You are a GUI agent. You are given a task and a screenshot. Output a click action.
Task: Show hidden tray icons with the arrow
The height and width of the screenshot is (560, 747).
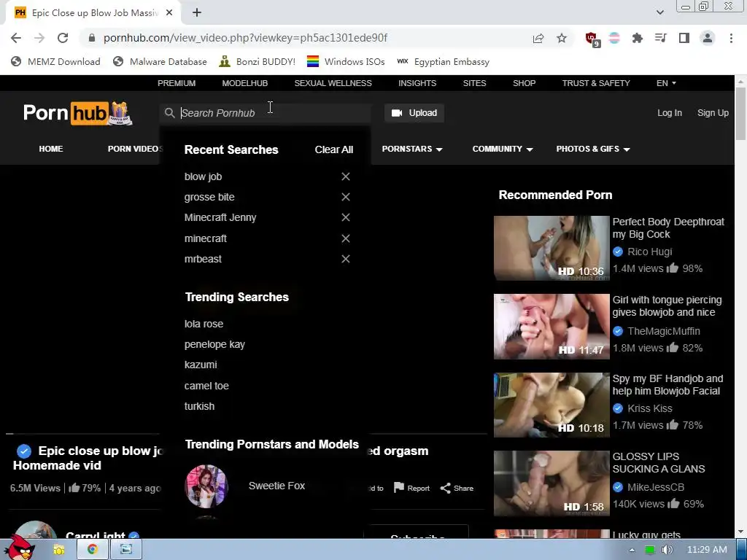coord(632,550)
